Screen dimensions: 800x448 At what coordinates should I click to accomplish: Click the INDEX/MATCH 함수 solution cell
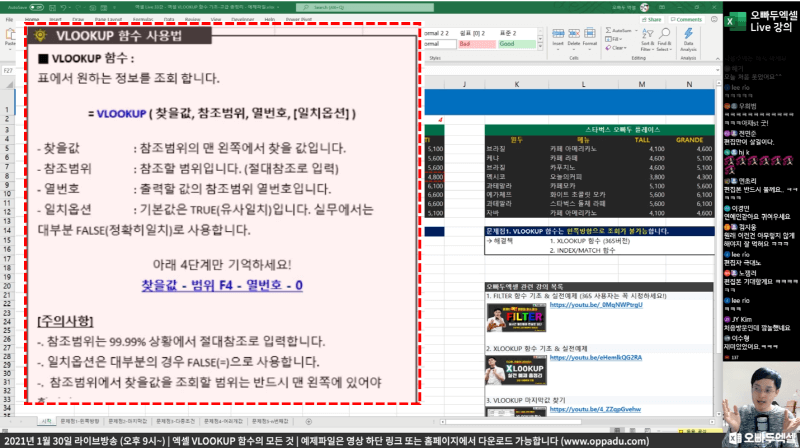(x=582, y=250)
